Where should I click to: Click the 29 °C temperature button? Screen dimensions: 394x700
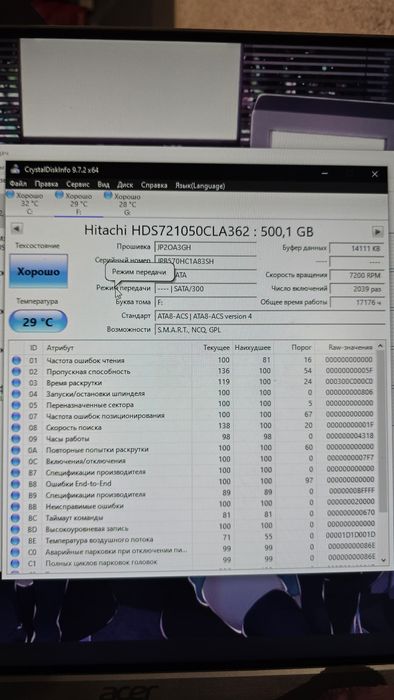click(x=38, y=321)
